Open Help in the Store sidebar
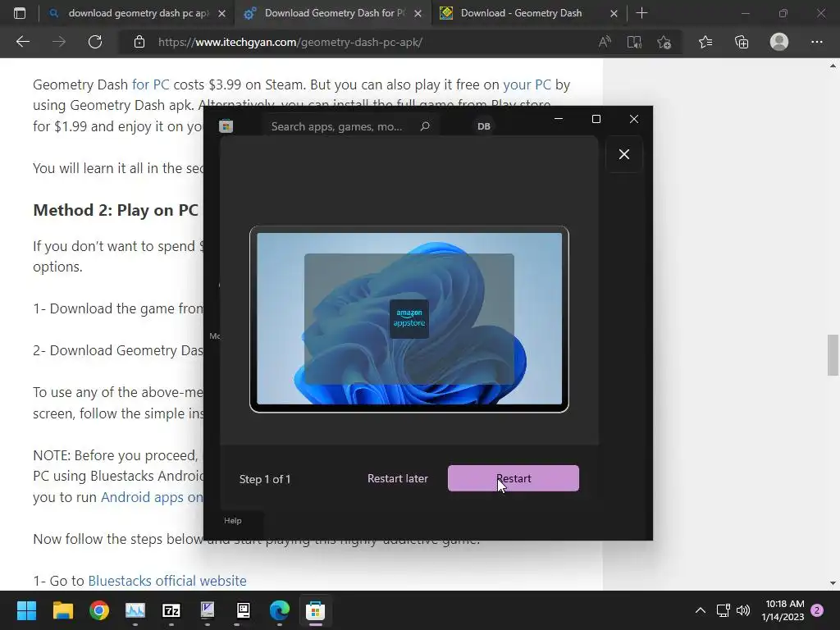 click(x=232, y=520)
